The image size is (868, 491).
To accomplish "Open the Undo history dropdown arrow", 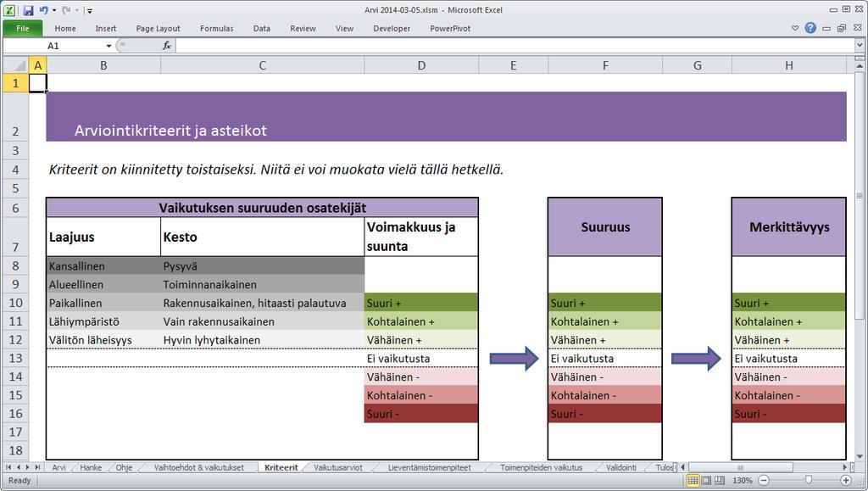I will tap(54, 10).
